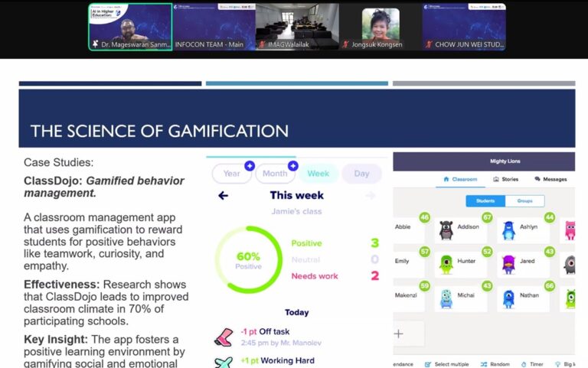Click the 'Positive' count of 3
The height and width of the screenshot is (368, 588).
pos(374,243)
